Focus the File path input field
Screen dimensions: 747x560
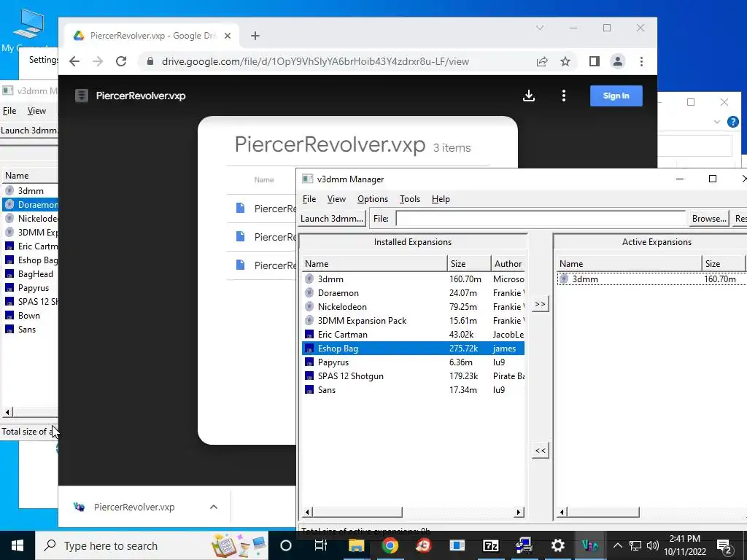541,219
